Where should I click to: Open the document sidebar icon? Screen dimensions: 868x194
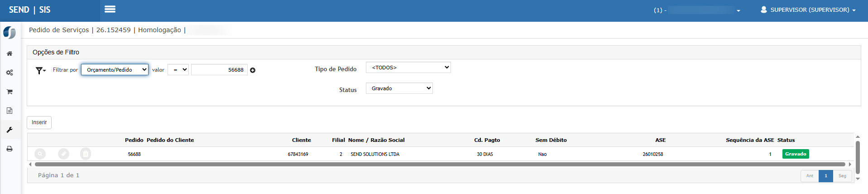point(10,111)
